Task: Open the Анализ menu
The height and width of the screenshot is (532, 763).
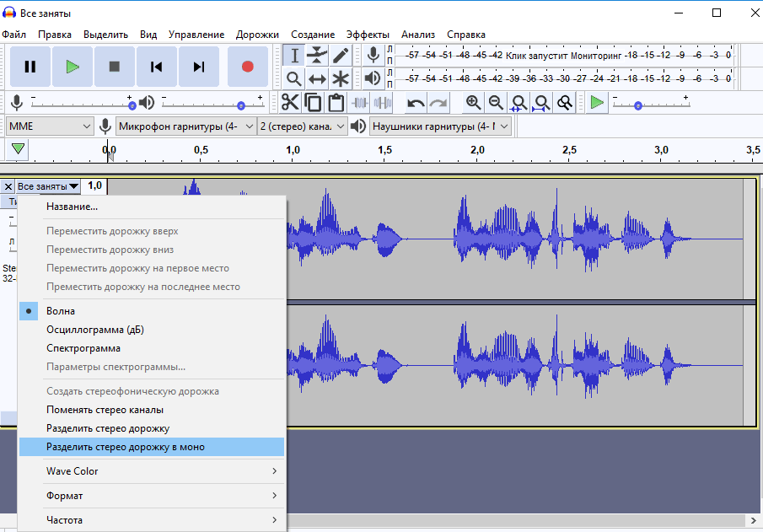Action: (418, 35)
